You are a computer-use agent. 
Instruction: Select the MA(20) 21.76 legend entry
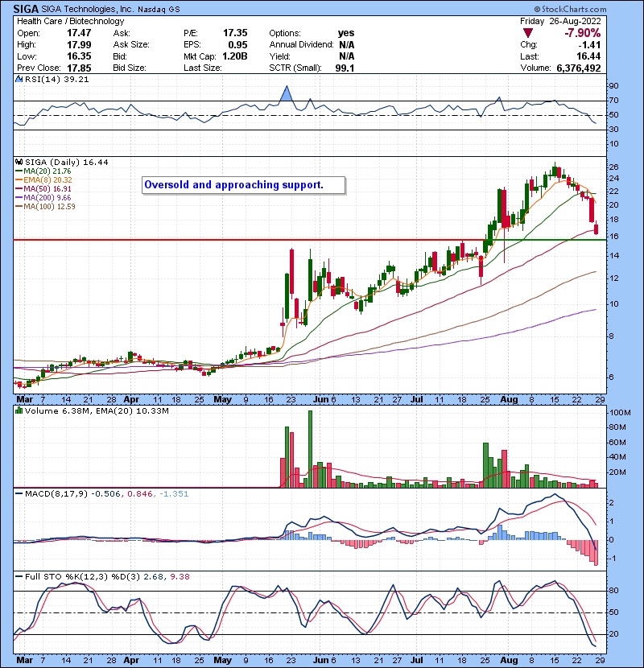43,171
